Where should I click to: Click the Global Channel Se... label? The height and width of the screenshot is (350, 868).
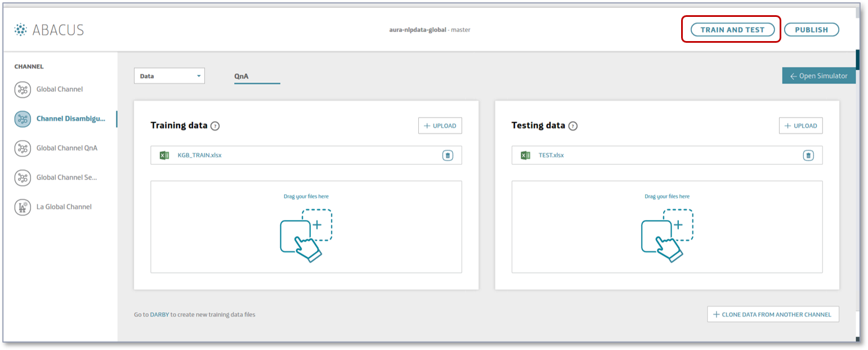pyautogui.click(x=67, y=177)
